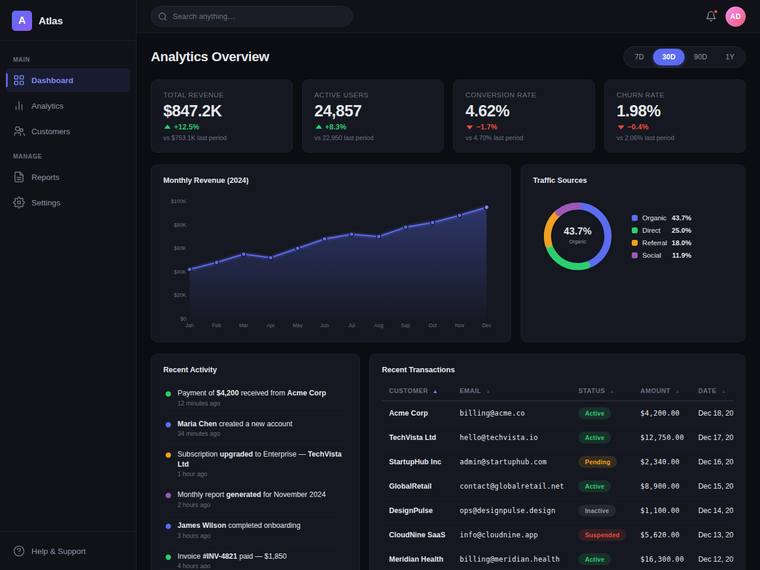This screenshot has width=760, height=570.
Task: Click Suspended status badge for CloudNine SaaS
Action: tap(602, 535)
